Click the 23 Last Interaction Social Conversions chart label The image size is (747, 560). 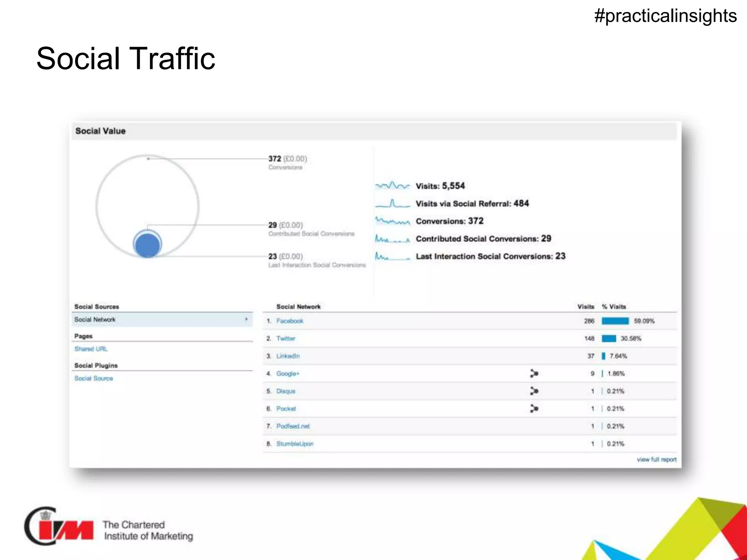(x=317, y=260)
